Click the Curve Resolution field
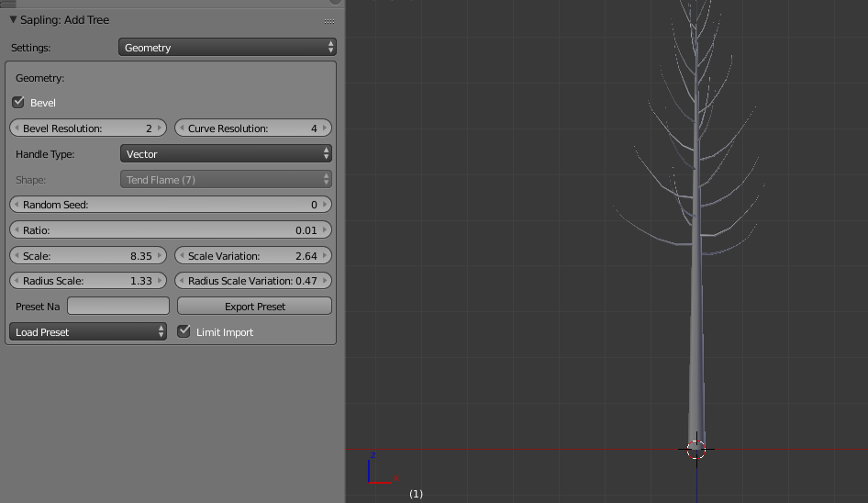 pyautogui.click(x=253, y=129)
